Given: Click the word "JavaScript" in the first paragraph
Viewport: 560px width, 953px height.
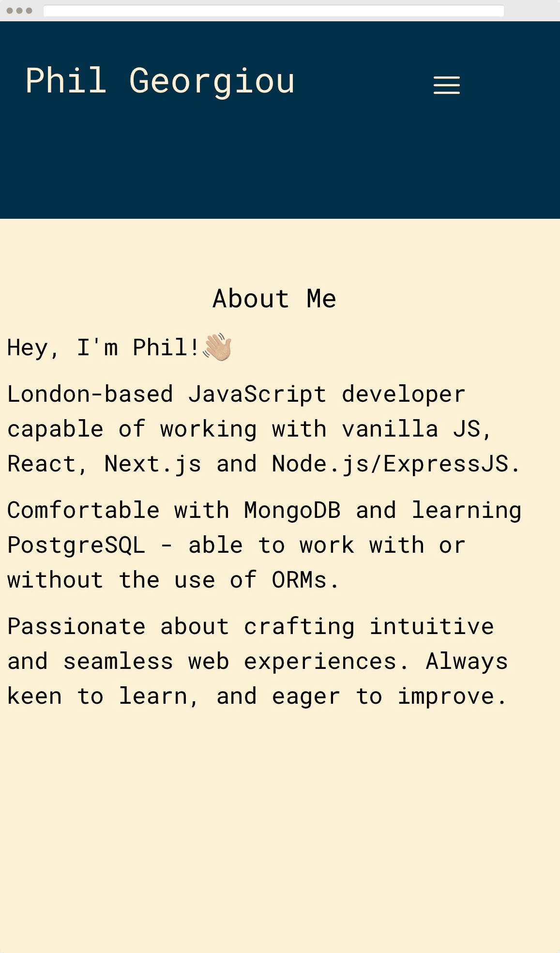Looking at the screenshot, I should click(x=257, y=395).
